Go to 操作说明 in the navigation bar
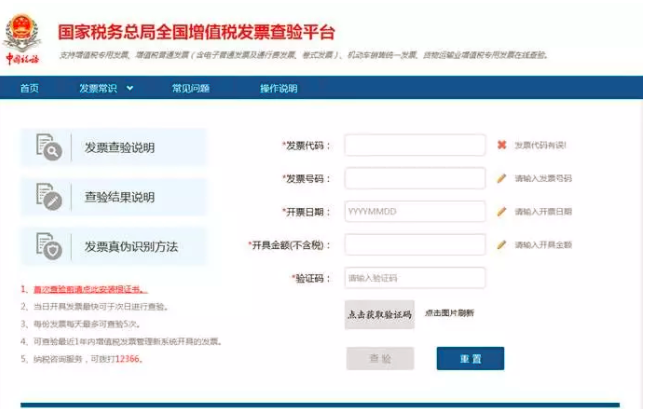The width and height of the screenshot is (649, 409). [278, 88]
